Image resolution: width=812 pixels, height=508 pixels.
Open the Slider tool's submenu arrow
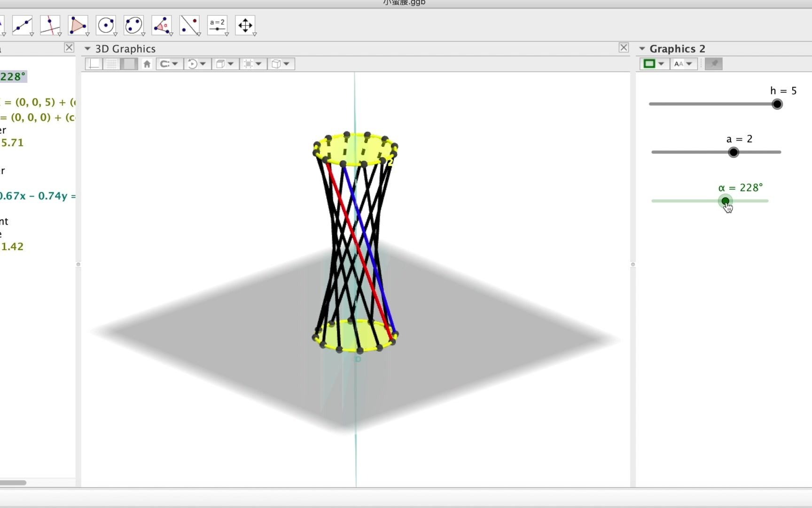[226, 34]
